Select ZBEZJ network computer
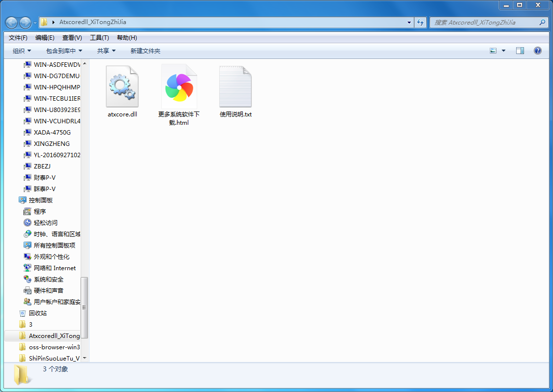The width and height of the screenshot is (553, 392). [x=37, y=166]
